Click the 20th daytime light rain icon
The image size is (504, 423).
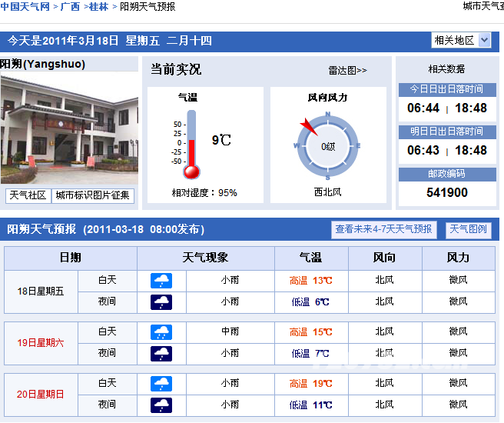click(x=161, y=383)
